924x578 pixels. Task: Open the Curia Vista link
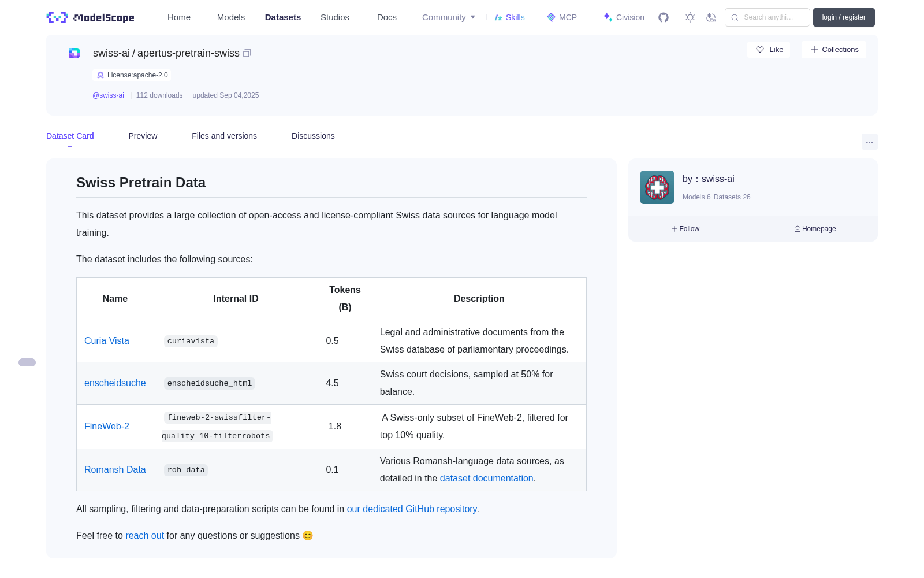[x=107, y=341]
